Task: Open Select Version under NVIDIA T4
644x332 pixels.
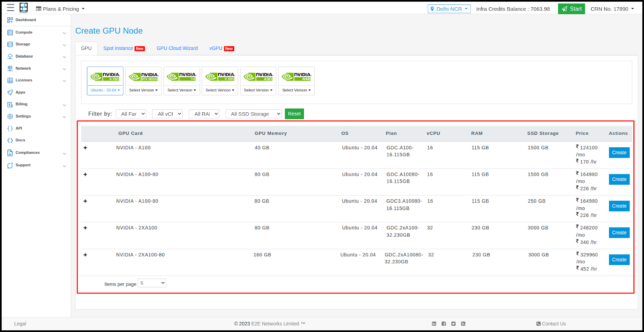Action: pos(182,90)
